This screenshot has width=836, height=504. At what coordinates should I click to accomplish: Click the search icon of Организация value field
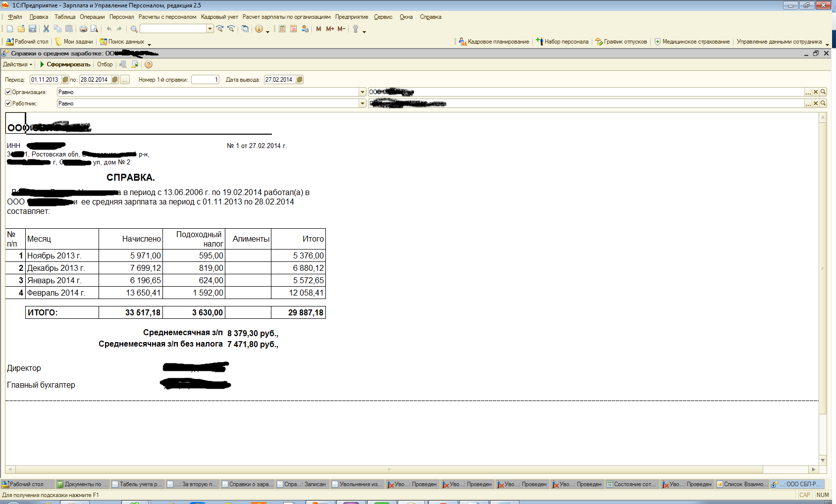click(823, 92)
